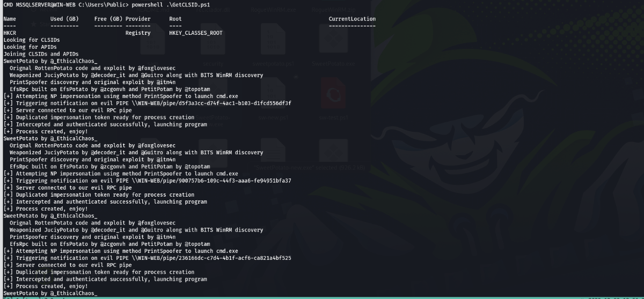The image size is (644, 299).
Task: Select the Root column header
Action: tap(175, 19)
